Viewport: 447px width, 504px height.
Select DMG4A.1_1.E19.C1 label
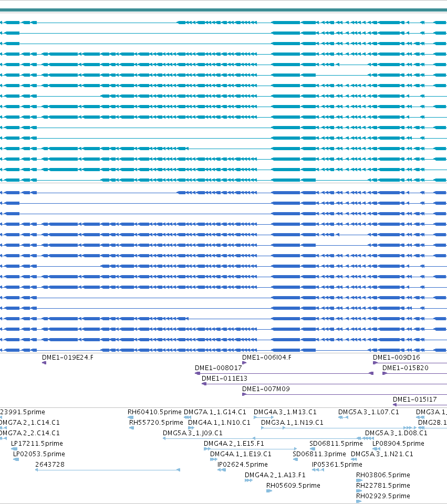click(241, 454)
